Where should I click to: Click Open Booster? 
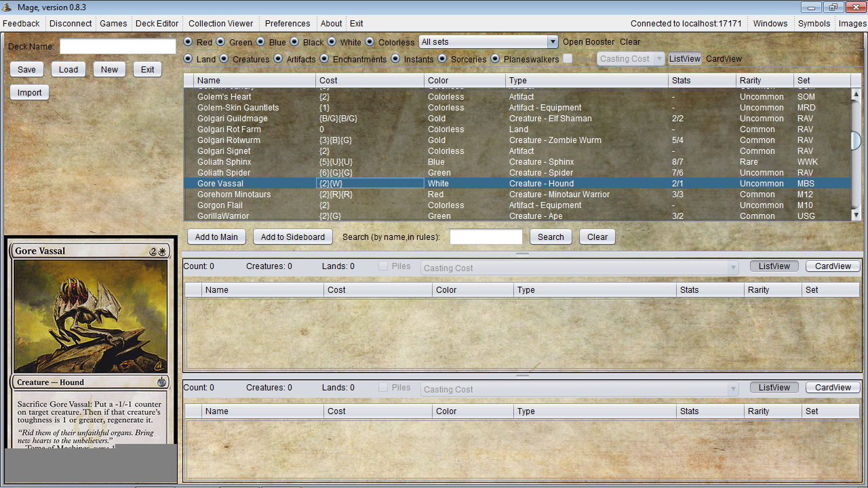(589, 42)
